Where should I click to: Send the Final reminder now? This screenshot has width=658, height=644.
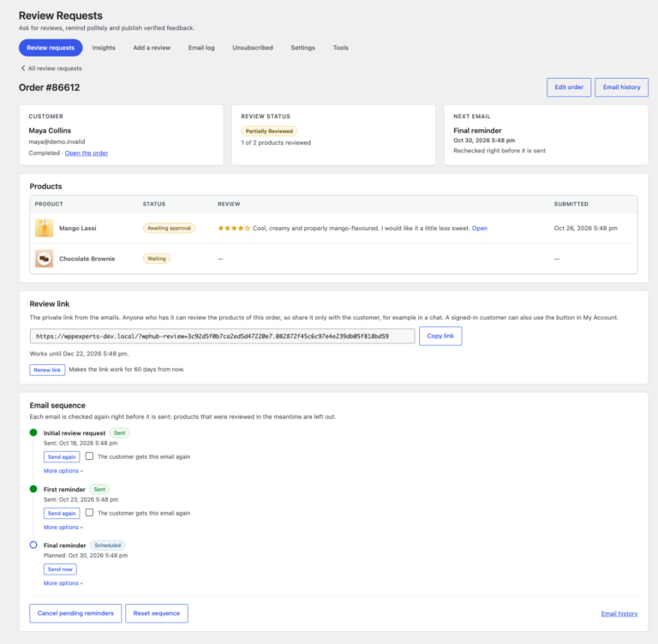point(60,569)
